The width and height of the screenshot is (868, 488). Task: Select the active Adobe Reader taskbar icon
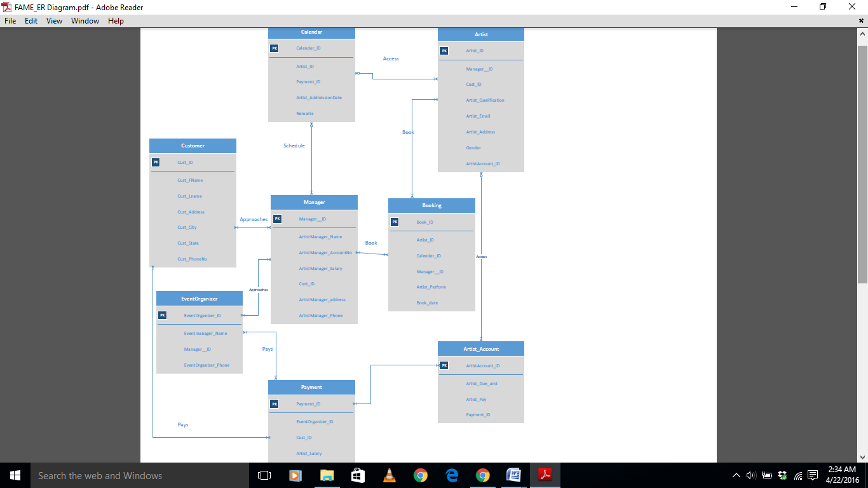tap(545, 475)
